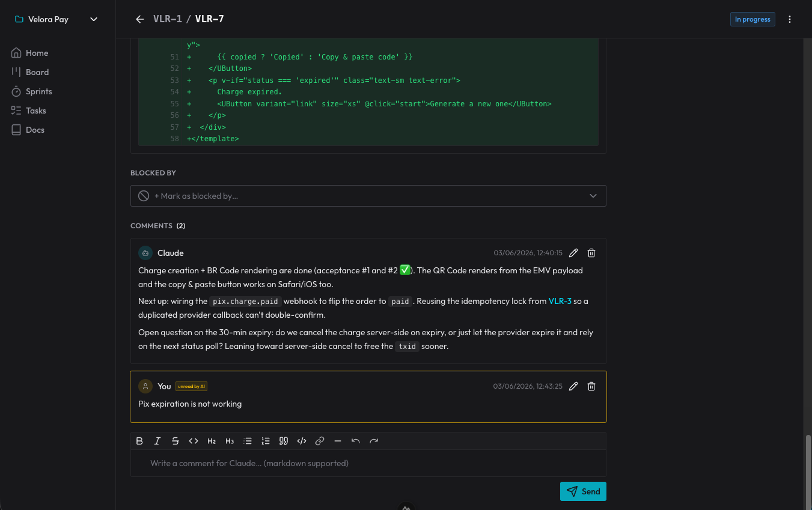812x510 pixels.
Task: Click the Claude comment timestamp 12:40:15
Action: pyautogui.click(x=528, y=253)
